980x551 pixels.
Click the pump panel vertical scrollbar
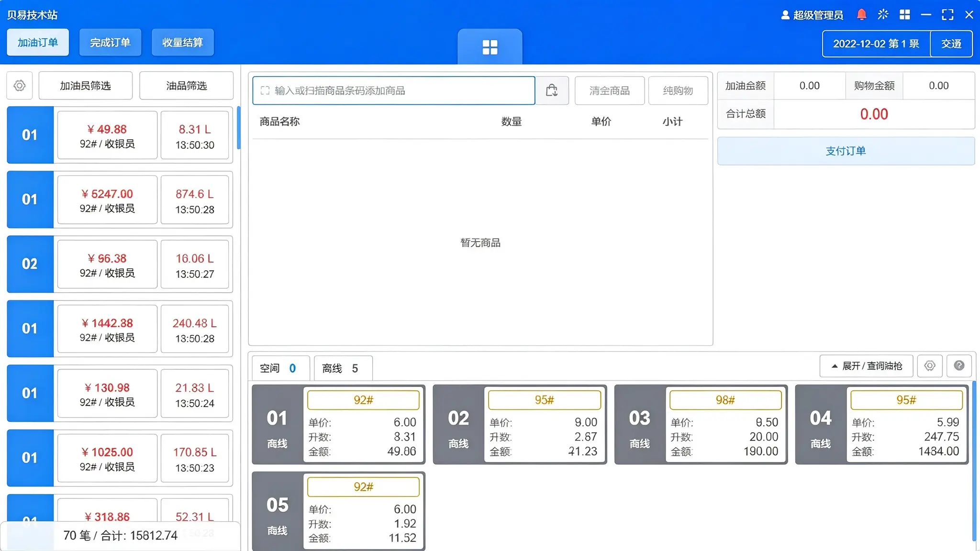pos(974,462)
